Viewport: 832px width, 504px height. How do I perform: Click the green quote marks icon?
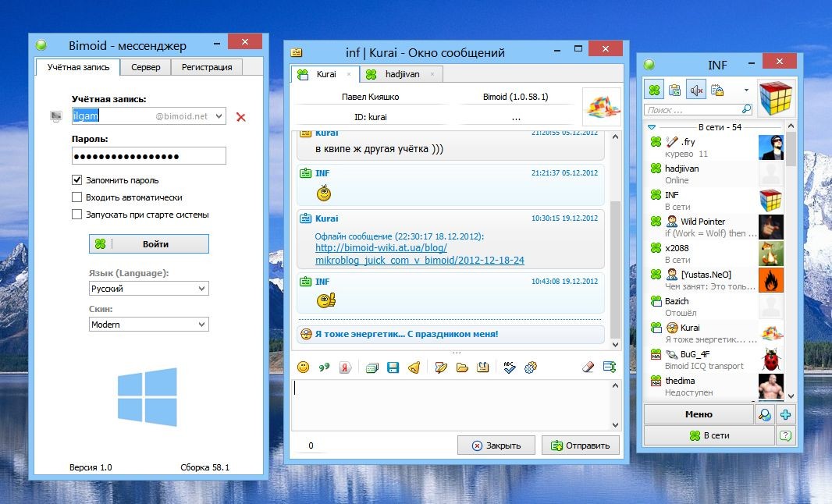(323, 367)
